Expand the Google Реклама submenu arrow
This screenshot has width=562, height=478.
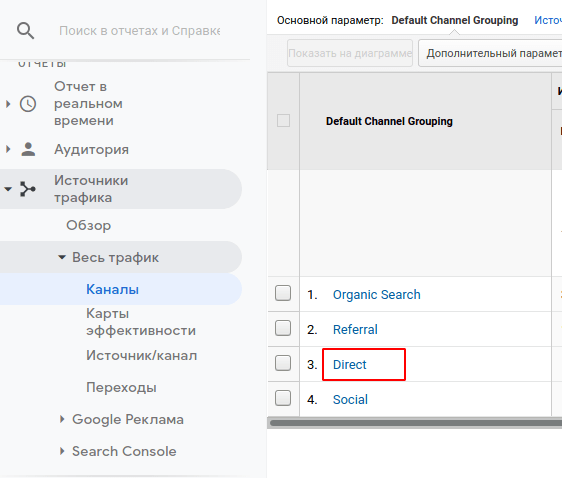coord(62,419)
